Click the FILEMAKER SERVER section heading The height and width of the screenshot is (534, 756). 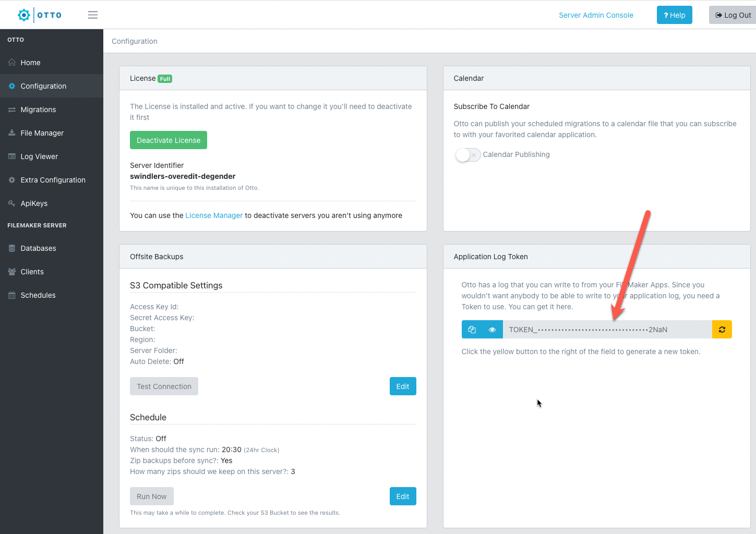[37, 225]
